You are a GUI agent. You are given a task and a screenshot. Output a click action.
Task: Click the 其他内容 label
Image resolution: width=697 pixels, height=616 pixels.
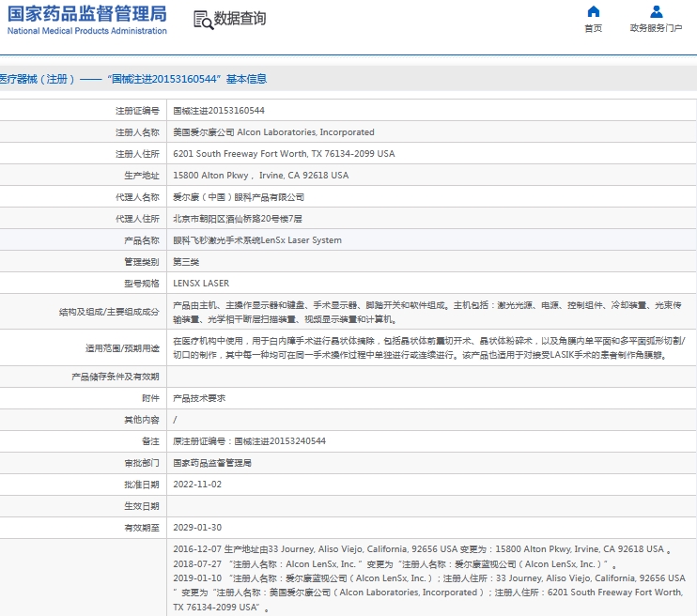pyautogui.click(x=142, y=420)
